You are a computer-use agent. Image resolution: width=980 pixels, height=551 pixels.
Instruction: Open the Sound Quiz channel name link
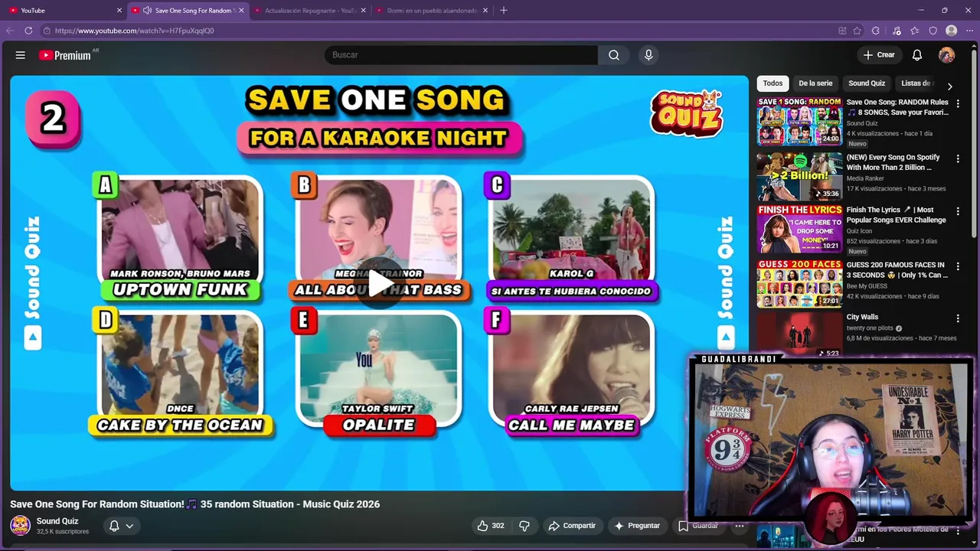tap(57, 521)
